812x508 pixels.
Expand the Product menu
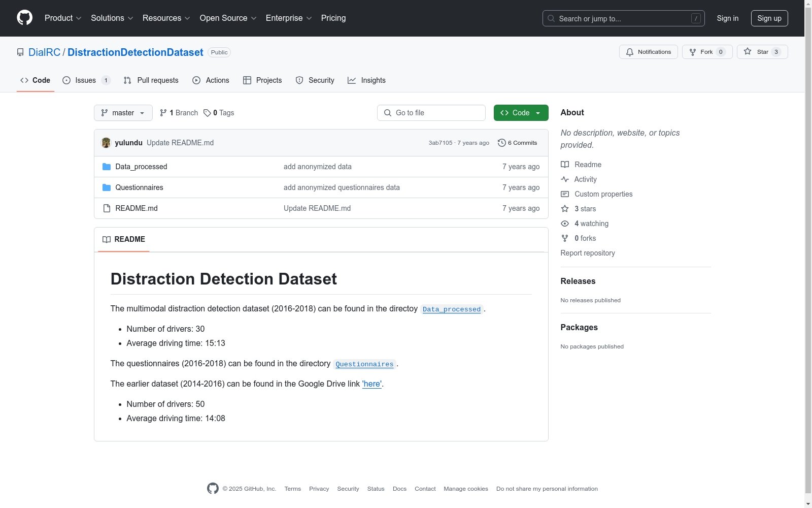(x=63, y=18)
